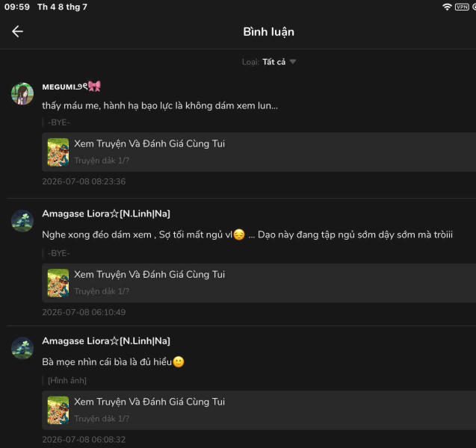Tap the VPN status indicator
This screenshot has height=448, width=476.
[462, 7]
